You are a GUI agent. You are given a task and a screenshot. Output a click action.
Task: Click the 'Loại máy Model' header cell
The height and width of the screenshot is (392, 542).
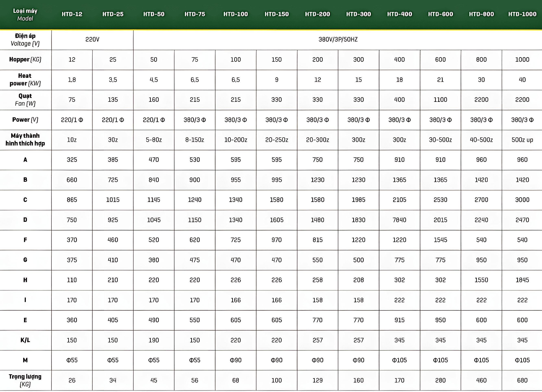pos(25,15)
